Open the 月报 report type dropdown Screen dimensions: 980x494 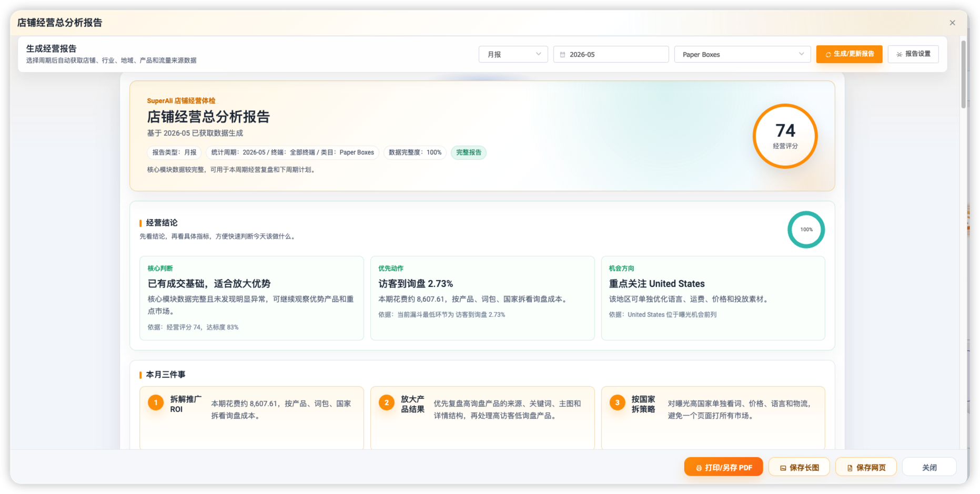pos(513,54)
